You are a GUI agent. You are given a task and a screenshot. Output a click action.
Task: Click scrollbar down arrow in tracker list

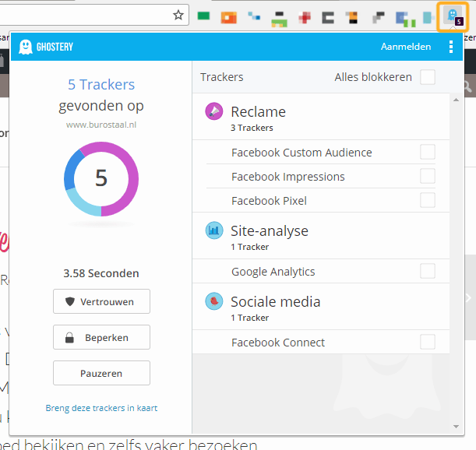(x=456, y=427)
